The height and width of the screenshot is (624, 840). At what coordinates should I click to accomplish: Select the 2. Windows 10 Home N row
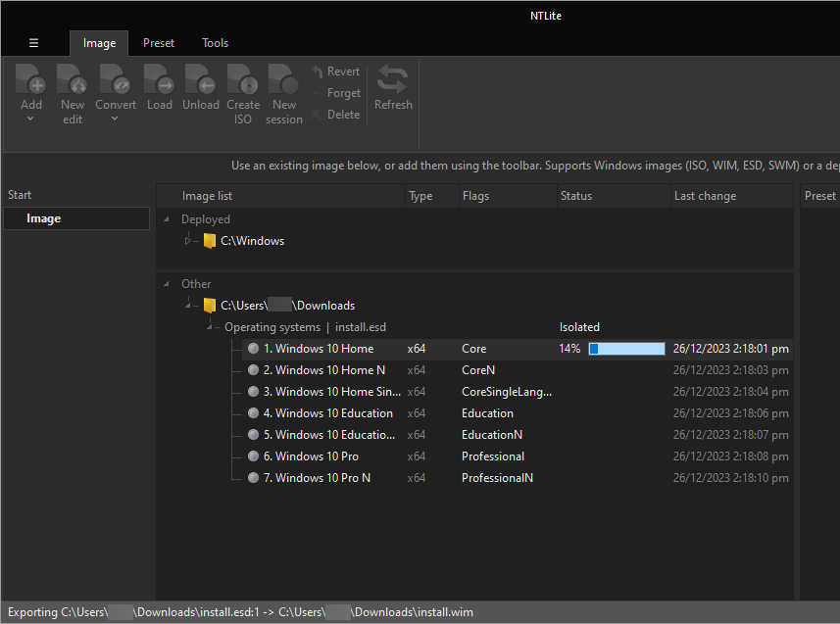pyautogui.click(x=518, y=370)
